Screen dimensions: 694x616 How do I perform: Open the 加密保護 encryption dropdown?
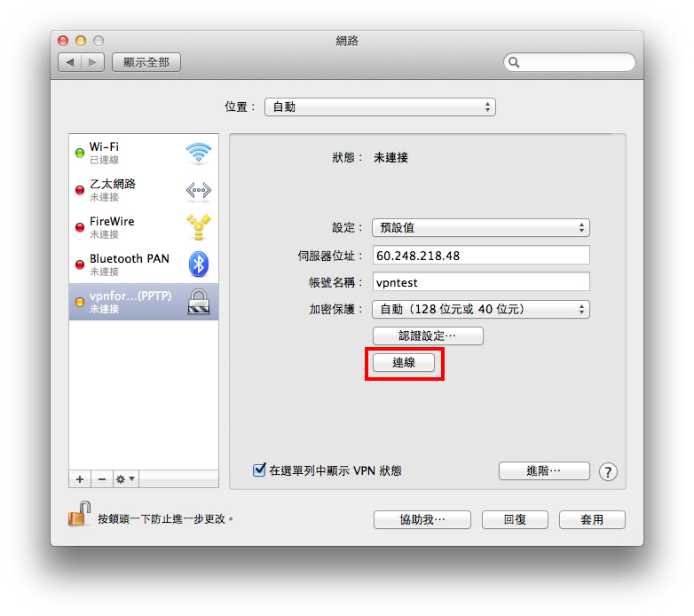[x=481, y=309]
